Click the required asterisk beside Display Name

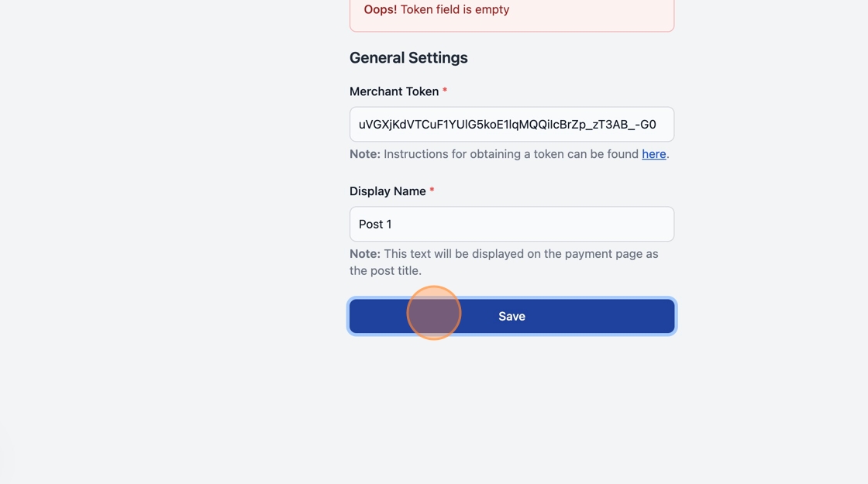tap(432, 191)
